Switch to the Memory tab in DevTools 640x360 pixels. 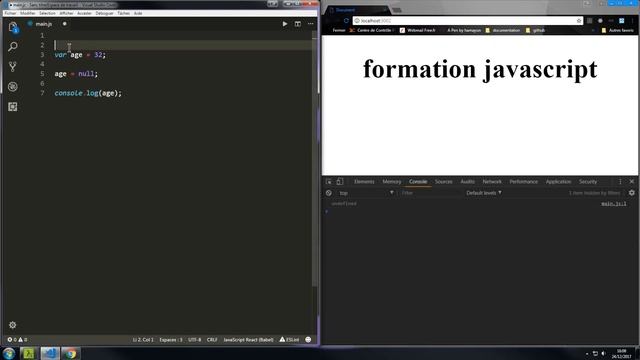(x=392, y=182)
